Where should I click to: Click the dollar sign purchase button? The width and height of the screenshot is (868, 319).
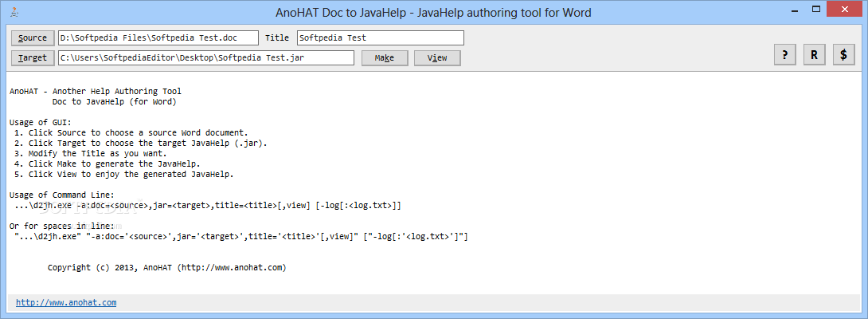tap(843, 54)
